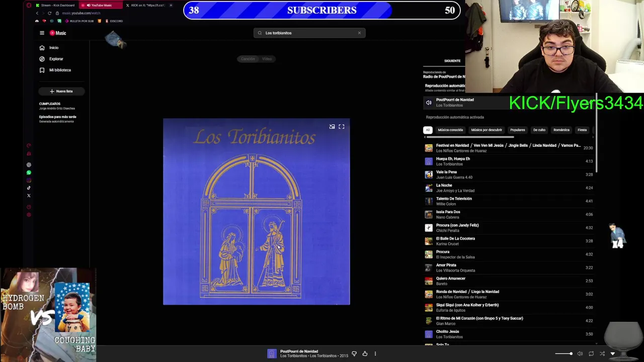Play Amor Pirata from queue
Viewport: 644px width, 362px height.
(x=508, y=268)
